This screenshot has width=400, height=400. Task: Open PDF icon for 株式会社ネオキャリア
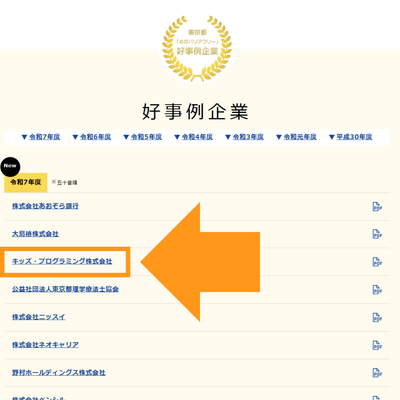pyautogui.click(x=377, y=345)
